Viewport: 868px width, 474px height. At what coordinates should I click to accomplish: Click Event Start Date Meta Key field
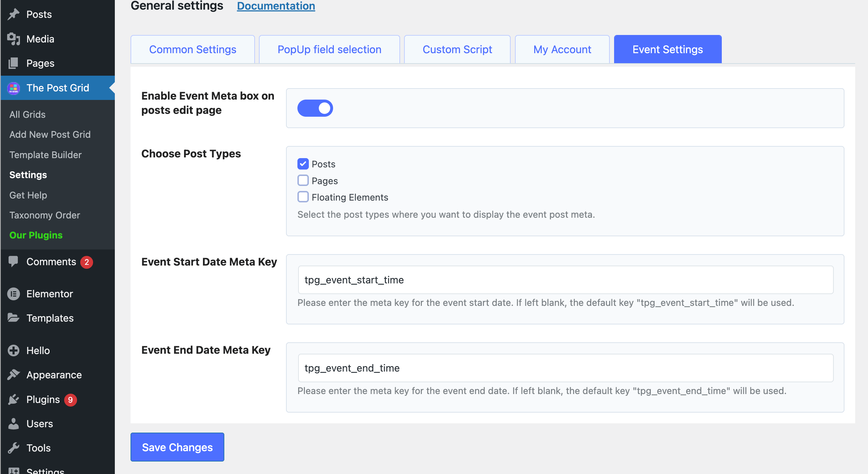pyautogui.click(x=566, y=280)
